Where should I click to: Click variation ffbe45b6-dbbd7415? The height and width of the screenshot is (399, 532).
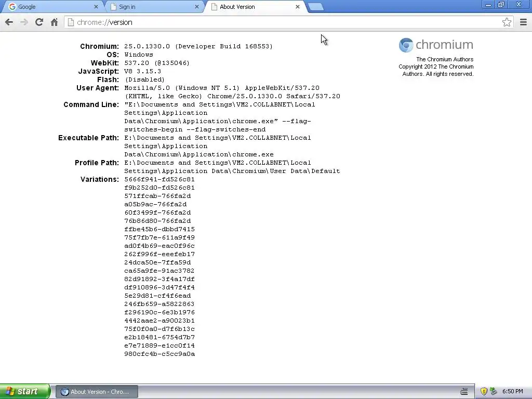(159, 229)
